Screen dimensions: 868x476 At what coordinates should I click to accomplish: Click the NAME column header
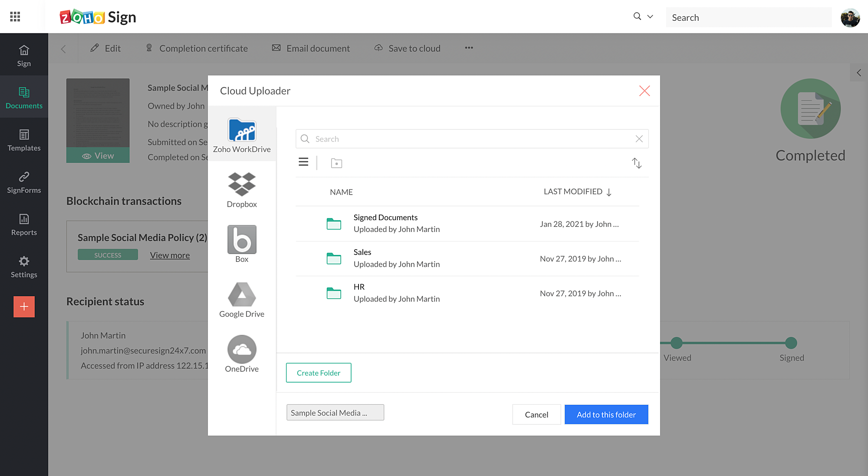[x=341, y=192]
